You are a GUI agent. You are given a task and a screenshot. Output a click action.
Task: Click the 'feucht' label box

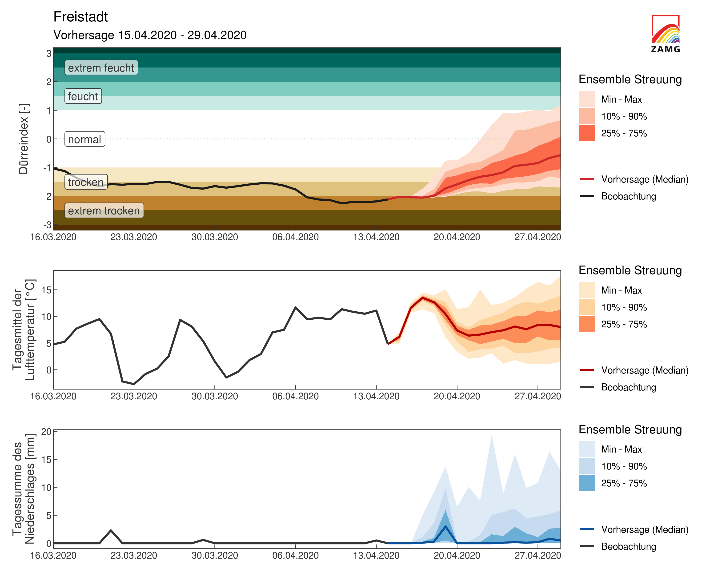[83, 96]
